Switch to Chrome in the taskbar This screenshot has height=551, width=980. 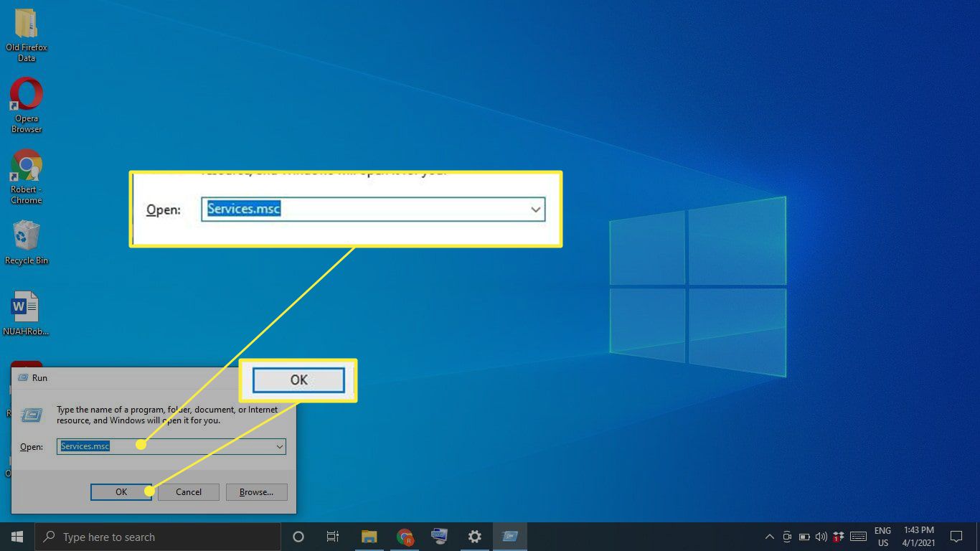pos(405,537)
